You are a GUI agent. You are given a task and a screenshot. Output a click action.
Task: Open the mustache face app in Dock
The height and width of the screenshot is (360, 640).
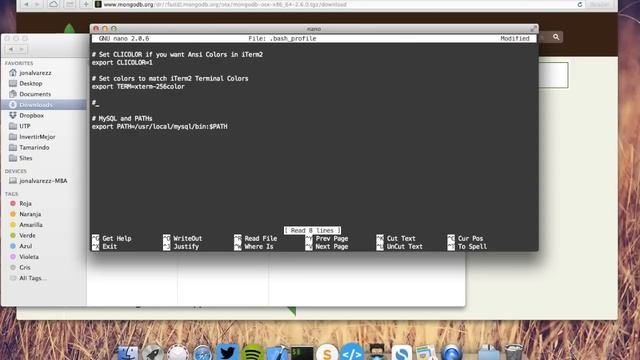[377, 353]
